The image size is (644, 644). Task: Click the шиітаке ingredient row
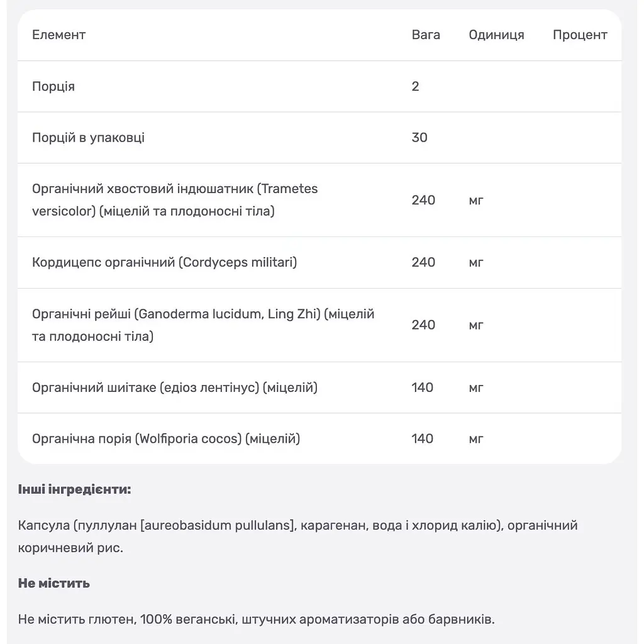[319, 387]
